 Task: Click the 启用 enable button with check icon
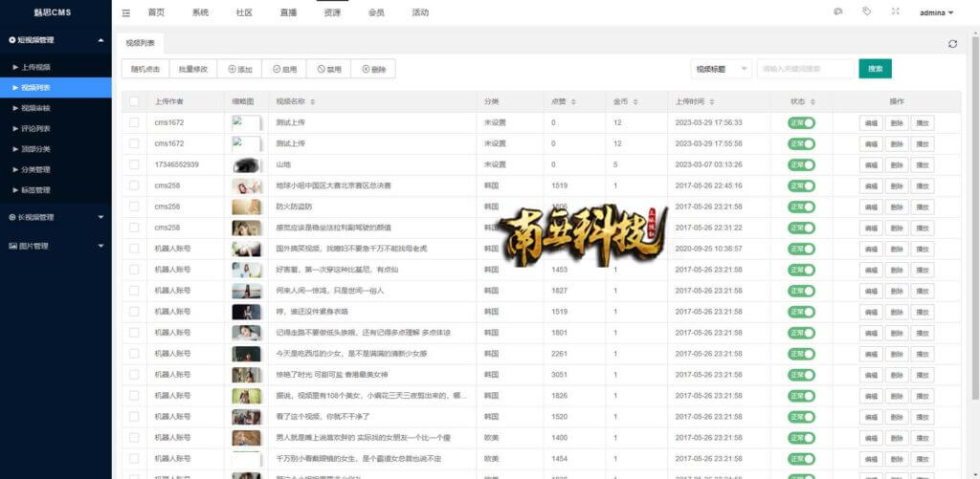click(284, 70)
